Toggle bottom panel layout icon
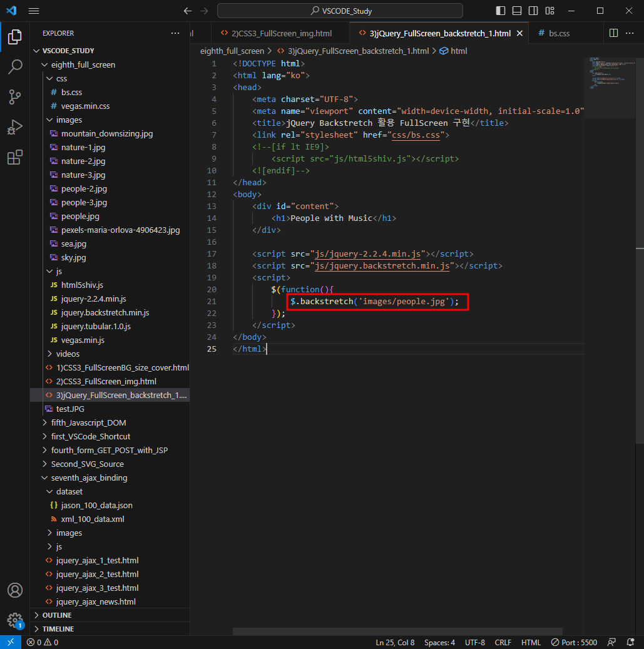The width and height of the screenshot is (644, 649). pos(517,11)
